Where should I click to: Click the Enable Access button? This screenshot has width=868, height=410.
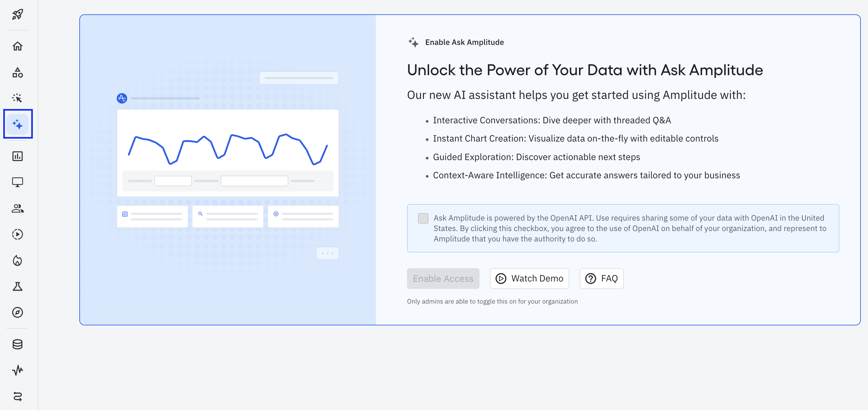[x=443, y=279]
